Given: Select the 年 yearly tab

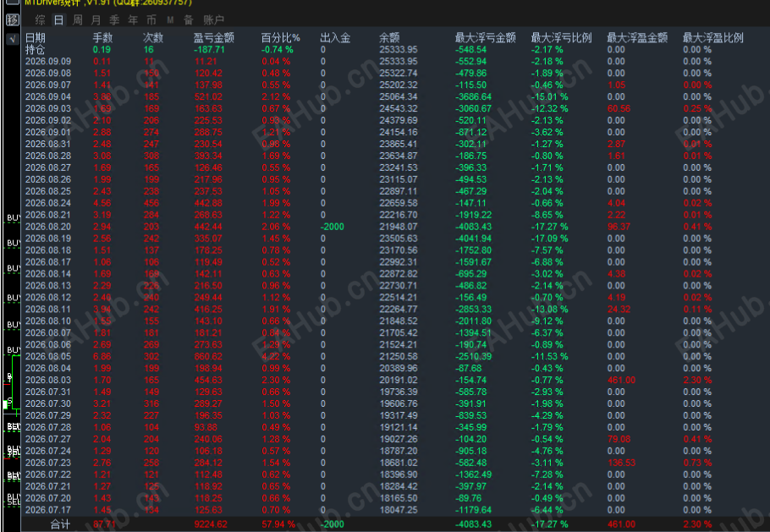Looking at the screenshot, I should (133, 20).
